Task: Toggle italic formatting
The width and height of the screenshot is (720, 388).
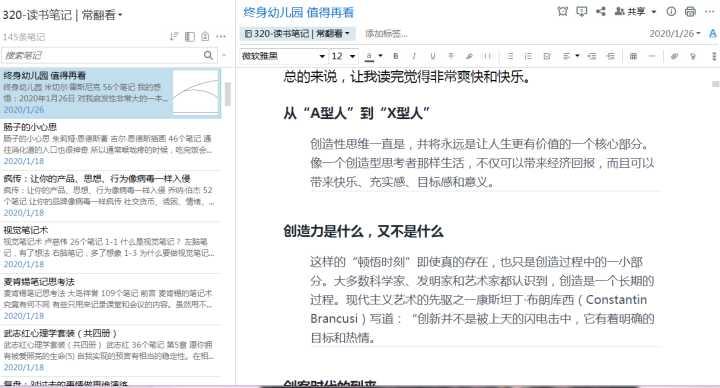Action: [x=414, y=56]
